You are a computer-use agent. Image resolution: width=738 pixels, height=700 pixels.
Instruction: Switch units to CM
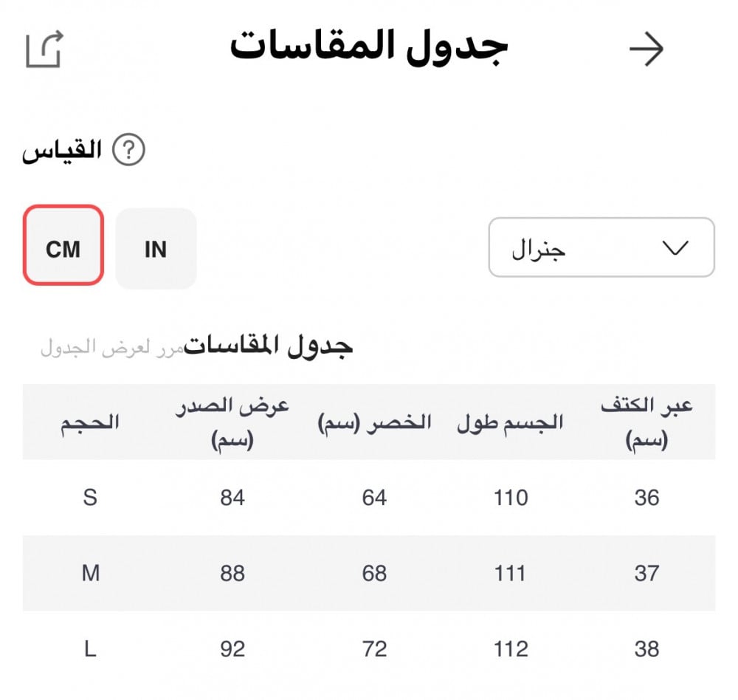point(63,249)
